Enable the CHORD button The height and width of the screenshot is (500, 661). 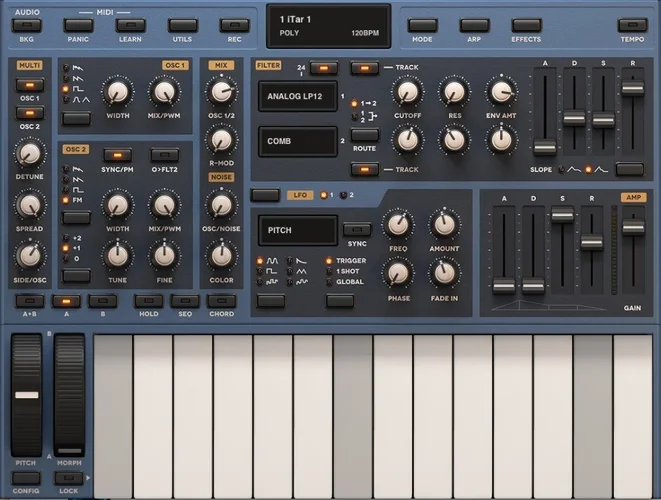click(221, 301)
